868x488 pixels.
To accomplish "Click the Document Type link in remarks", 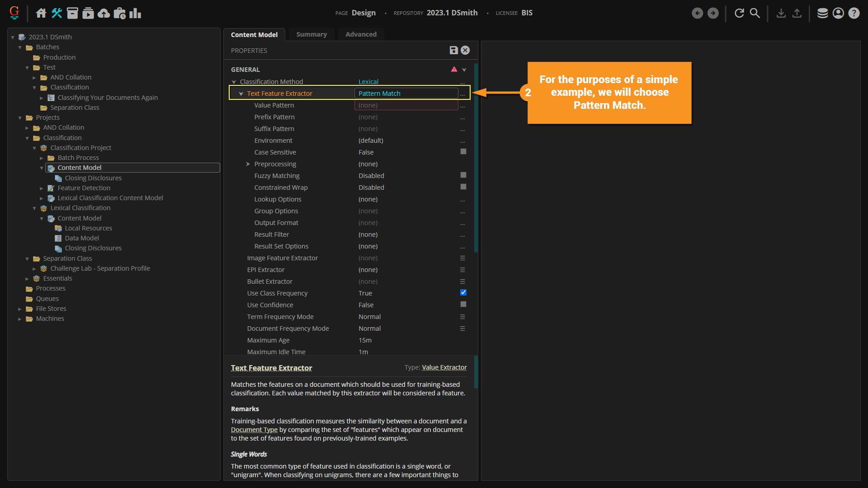I will (254, 430).
